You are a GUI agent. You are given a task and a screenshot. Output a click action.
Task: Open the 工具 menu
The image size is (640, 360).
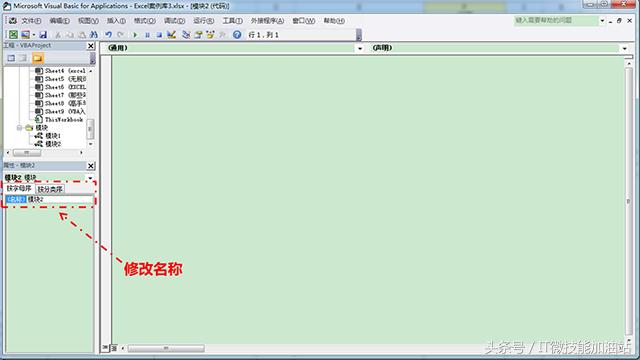pyautogui.click(x=232, y=20)
